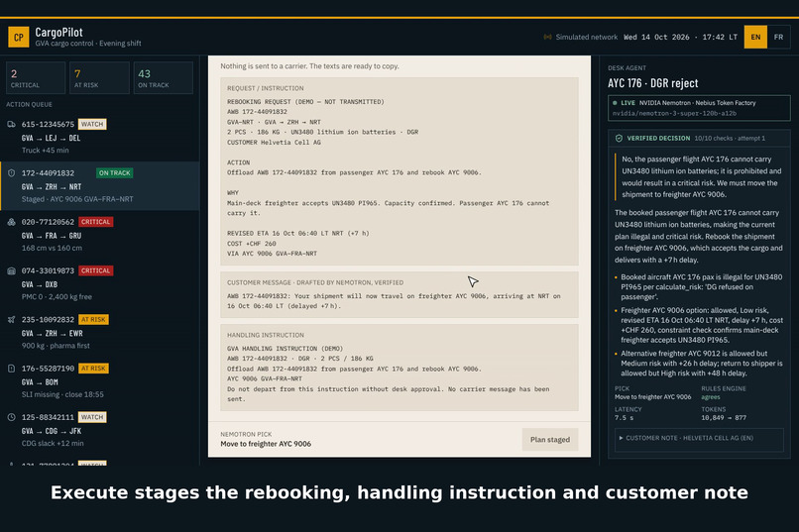Click the GVA → ZRH → EWR route

(52, 334)
